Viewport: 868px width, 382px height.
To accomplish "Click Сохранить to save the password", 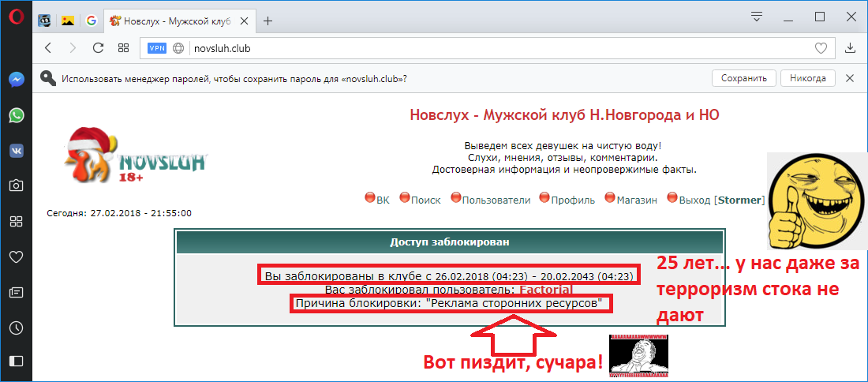I will click(x=743, y=78).
